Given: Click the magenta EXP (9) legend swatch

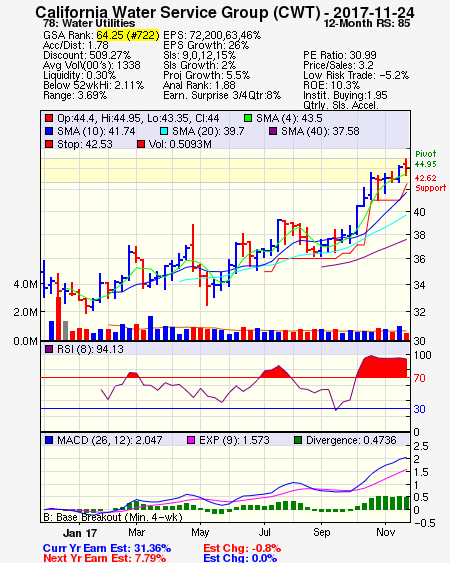Looking at the screenshot, I should (191, 440).
